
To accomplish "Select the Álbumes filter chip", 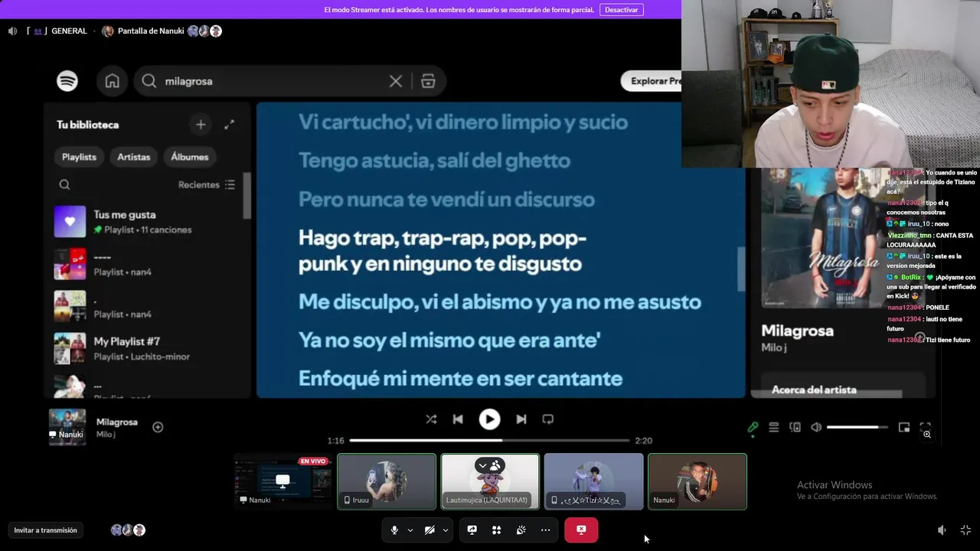I will (190, 157).
